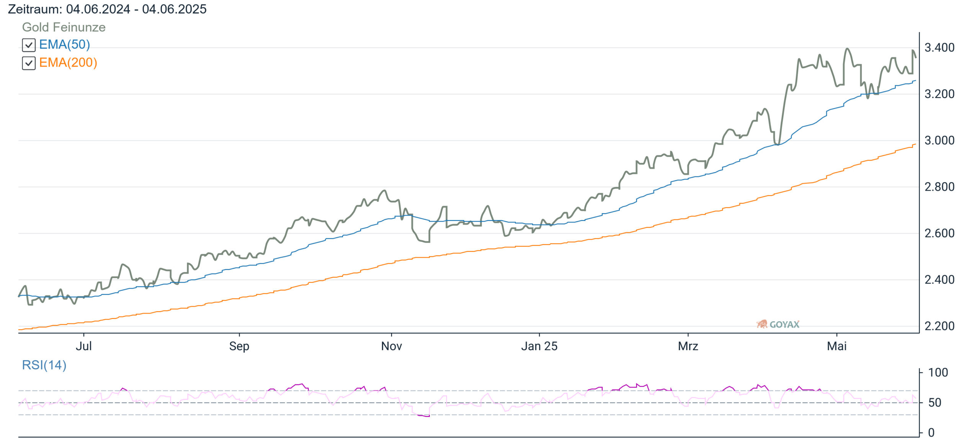The width and height of the screenshot is (980, 441).
Task: Click the Nov marker on time axis
Action: point(391,346)
